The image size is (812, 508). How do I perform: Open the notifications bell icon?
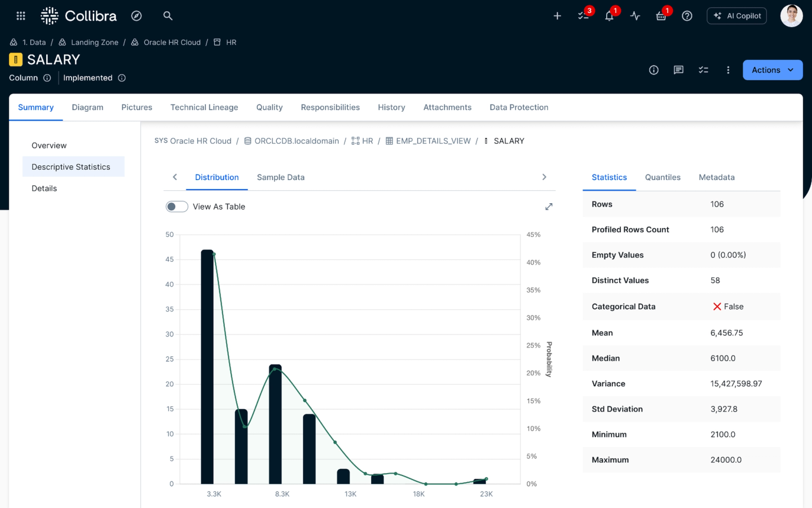609,16
